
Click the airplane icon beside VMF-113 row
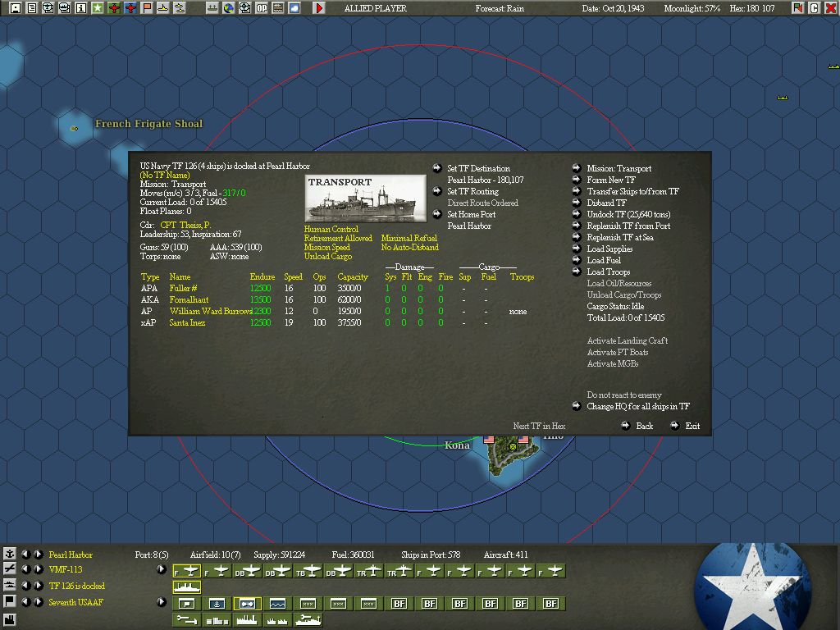(x=10, y=569)
